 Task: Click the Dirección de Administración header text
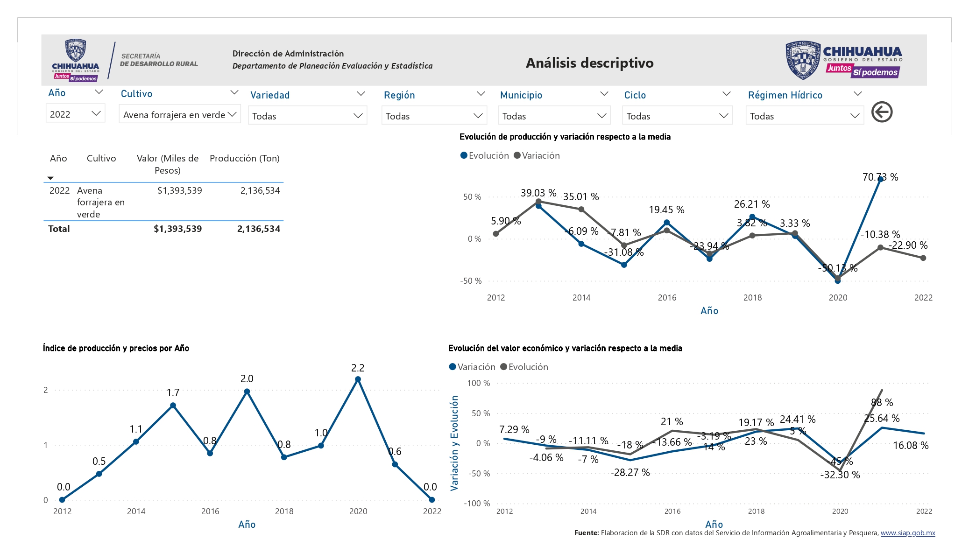coord(288,54)
